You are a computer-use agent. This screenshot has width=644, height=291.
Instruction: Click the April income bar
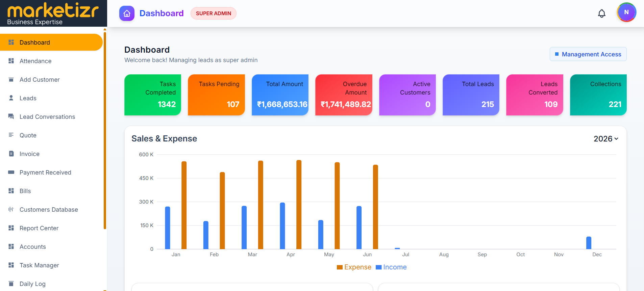(x=282, y=226)
